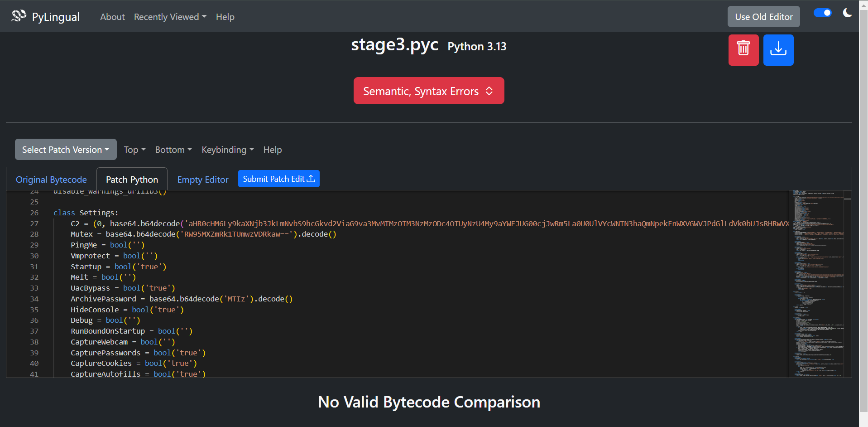868x427 pixels.
Task: Expand the Top pane dropdown
Action: [x=134, y=150]
